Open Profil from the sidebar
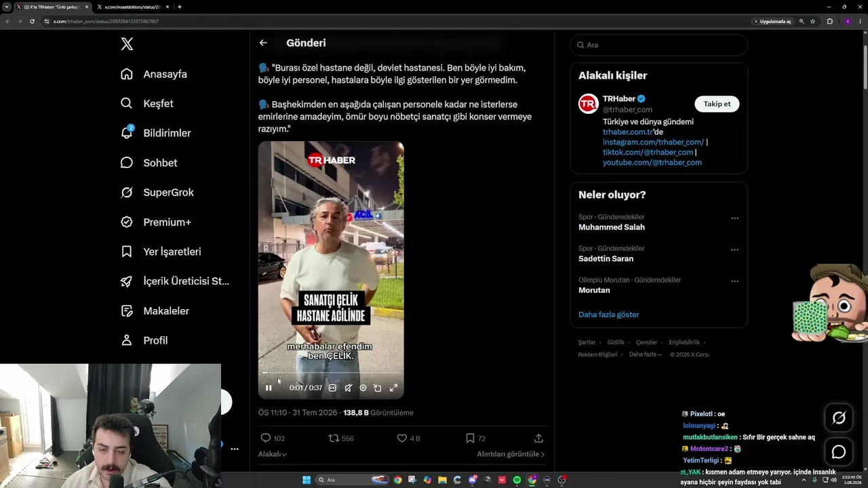Screen dimensions: 868x488 144,340
